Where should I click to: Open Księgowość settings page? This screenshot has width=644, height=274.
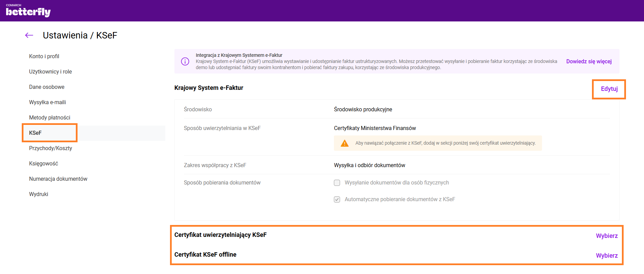(x=44, y=163)
